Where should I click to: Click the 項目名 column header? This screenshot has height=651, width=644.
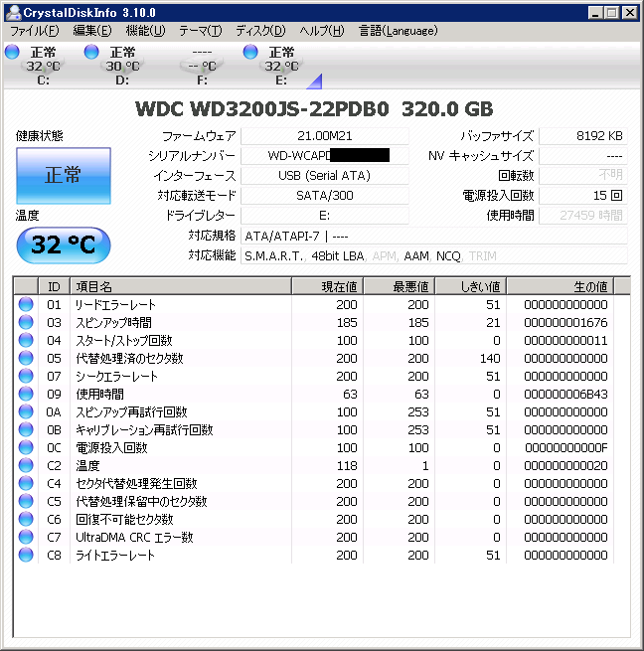click(179, 286)
